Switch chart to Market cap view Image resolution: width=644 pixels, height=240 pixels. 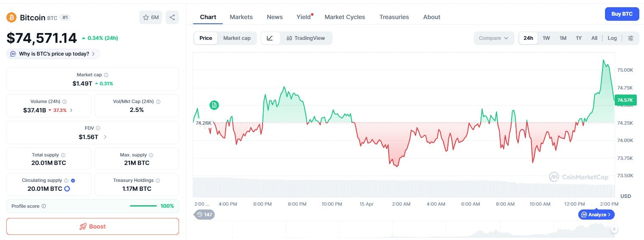(x=237, y=38)
